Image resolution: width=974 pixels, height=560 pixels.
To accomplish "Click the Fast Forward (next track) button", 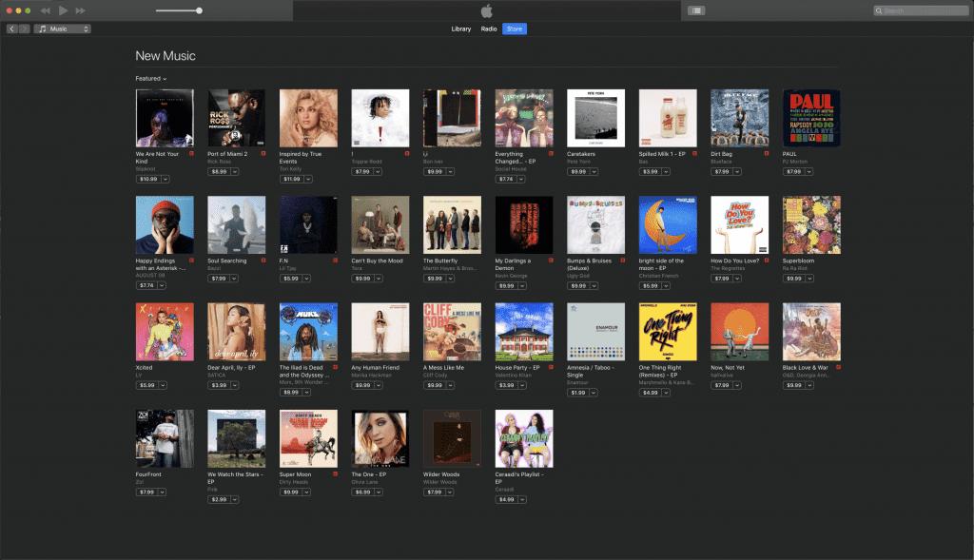I will point(80,10).
